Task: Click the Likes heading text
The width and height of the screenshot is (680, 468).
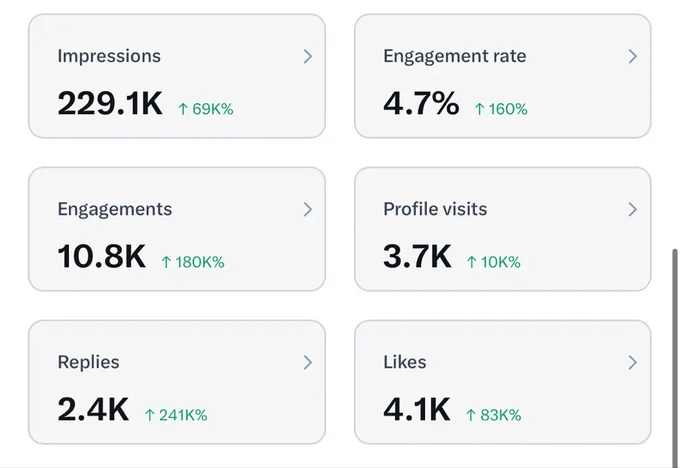Action: point(405,362)
